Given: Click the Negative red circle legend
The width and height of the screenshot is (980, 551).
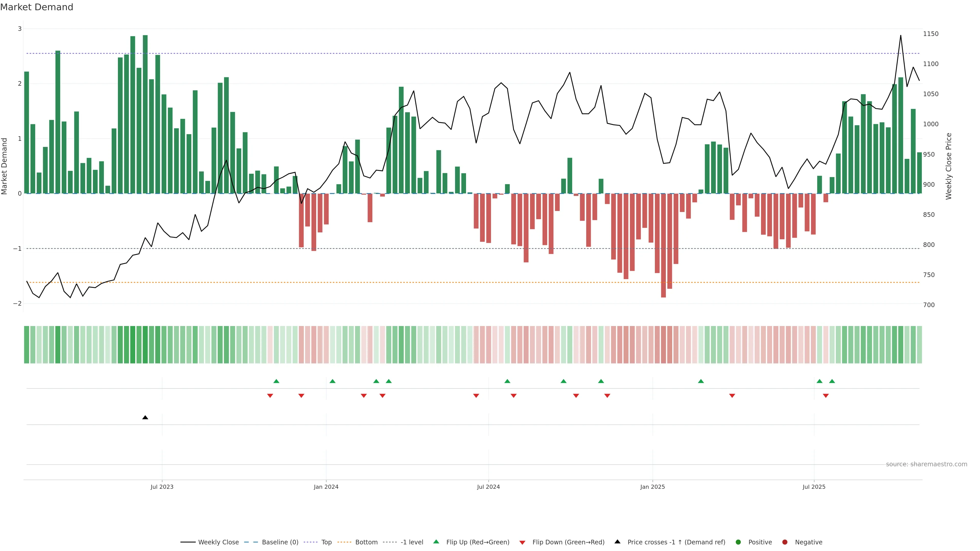Looking at the screenshot, I should [x=785, y=542].
